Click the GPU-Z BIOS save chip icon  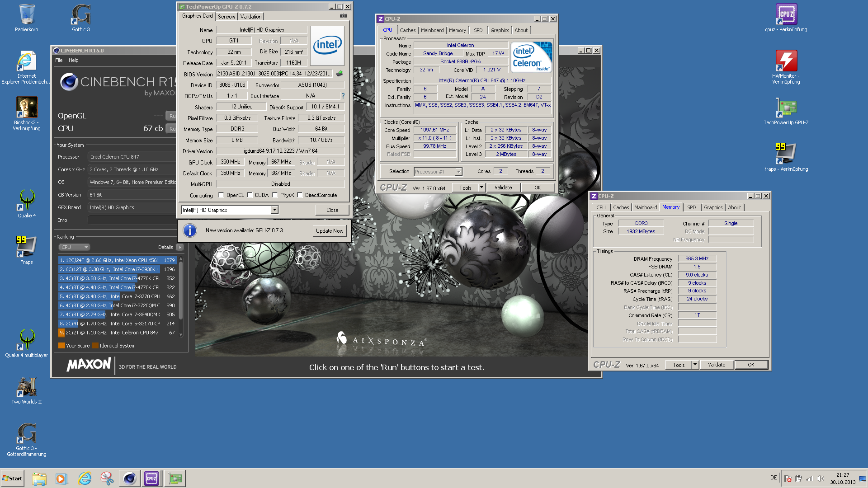click(x=340, y=73)
